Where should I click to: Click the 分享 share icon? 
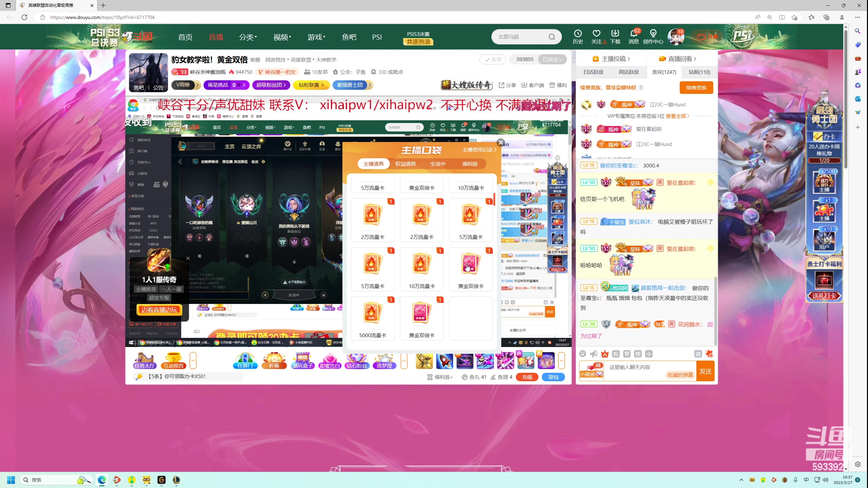click(x=507, y=85)
